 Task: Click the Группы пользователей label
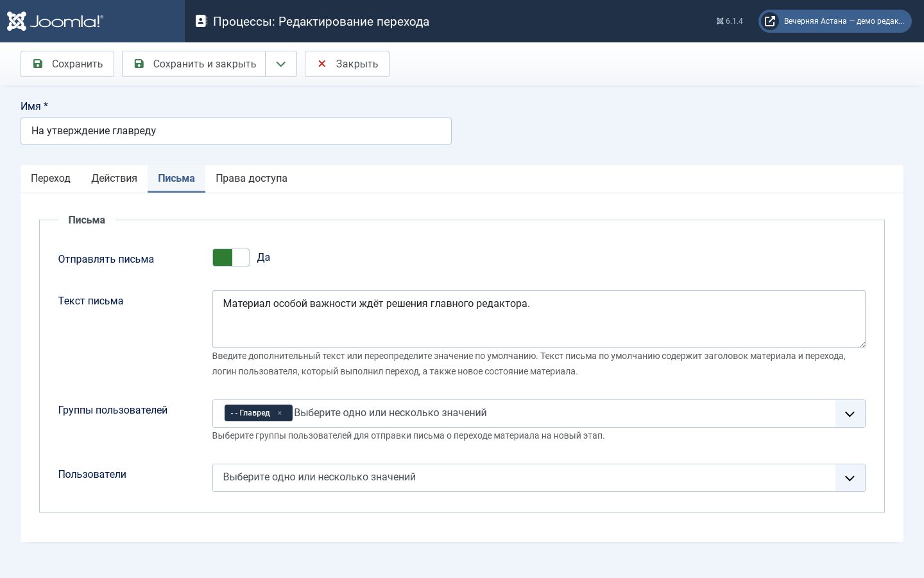[112, 410]
